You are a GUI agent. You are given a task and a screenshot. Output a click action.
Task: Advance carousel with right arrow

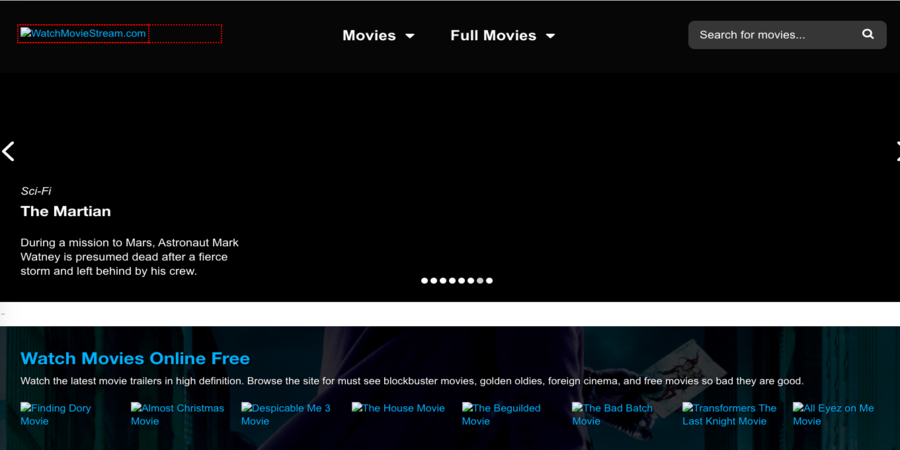point(895,151)
